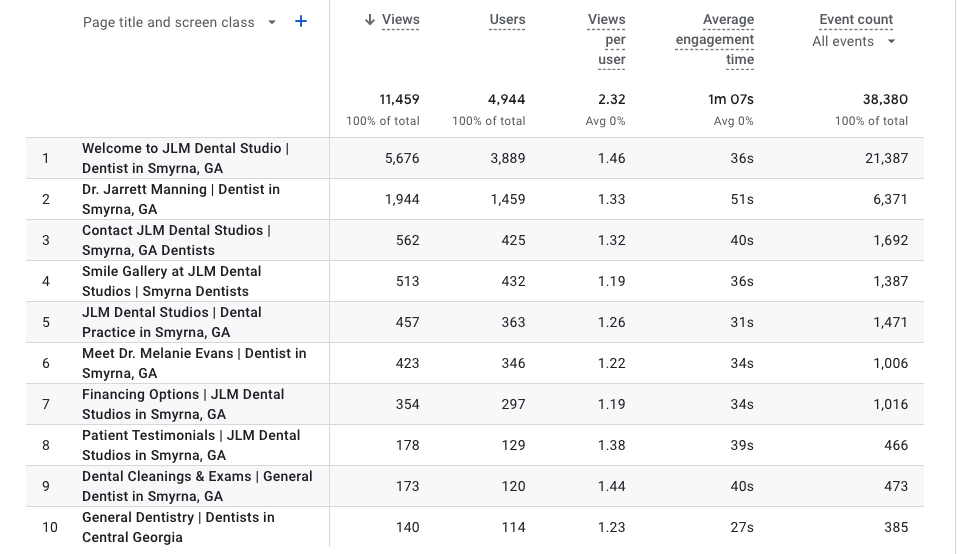Click the 1.38 views per user cell
Screen dimensions: 957x554
[612, 445]
